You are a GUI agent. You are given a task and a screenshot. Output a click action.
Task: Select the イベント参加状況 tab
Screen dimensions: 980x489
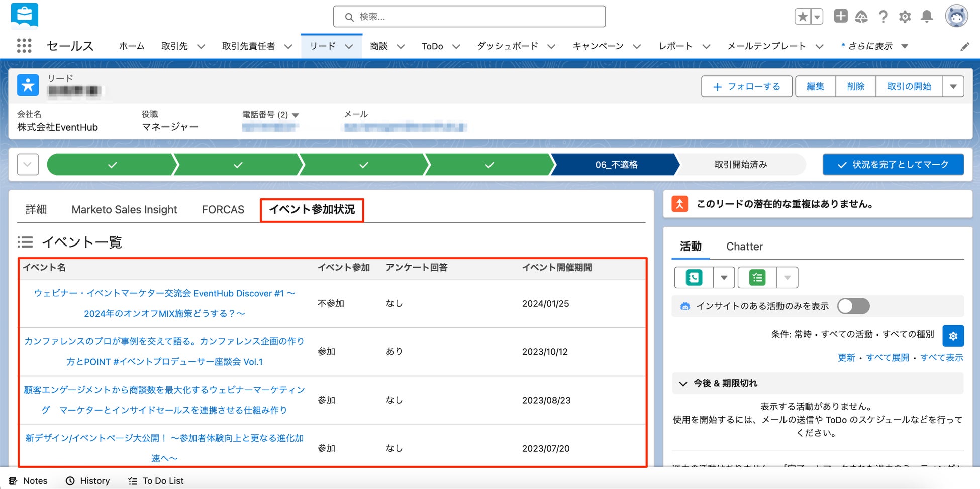pyautogui.click(x=312, y=209)
